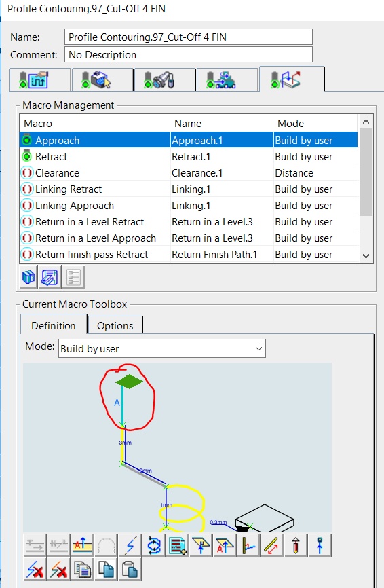Screen dimensions: 384x588
Task: Click the greyed-out list icon under macro table
Action: 73,277
